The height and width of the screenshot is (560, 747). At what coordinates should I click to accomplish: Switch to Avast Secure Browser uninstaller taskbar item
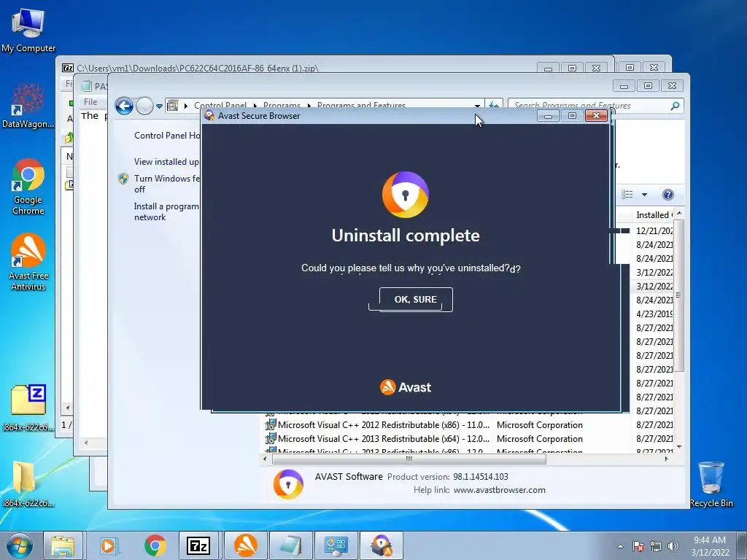tap(381, 545)
